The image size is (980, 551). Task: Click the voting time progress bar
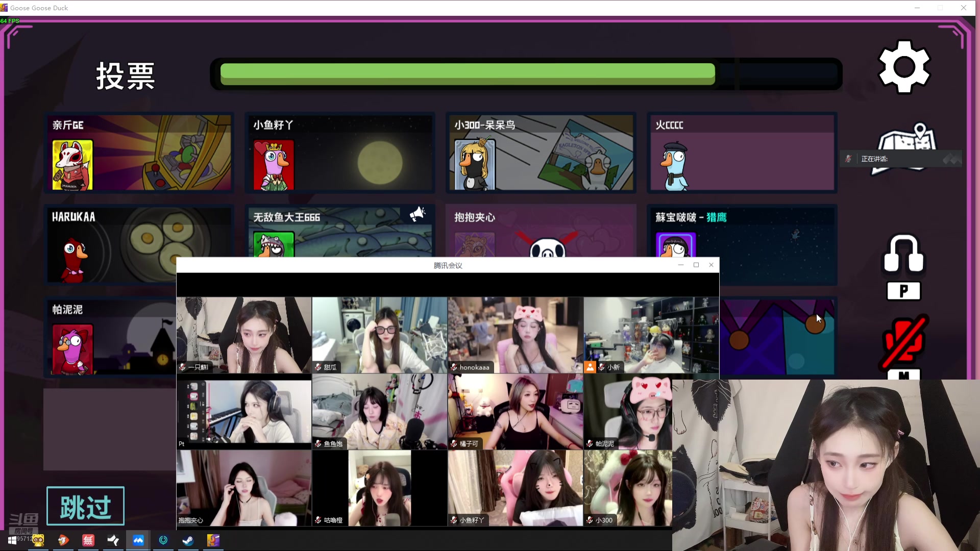coord(526,74)
